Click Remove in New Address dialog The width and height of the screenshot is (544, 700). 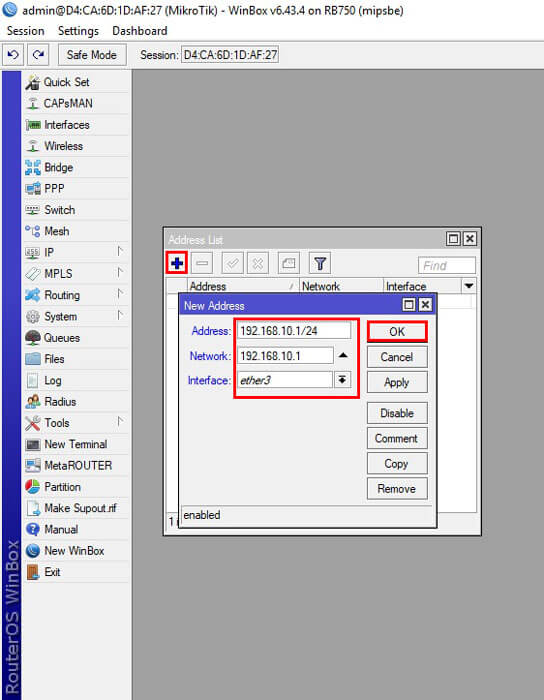397,489
